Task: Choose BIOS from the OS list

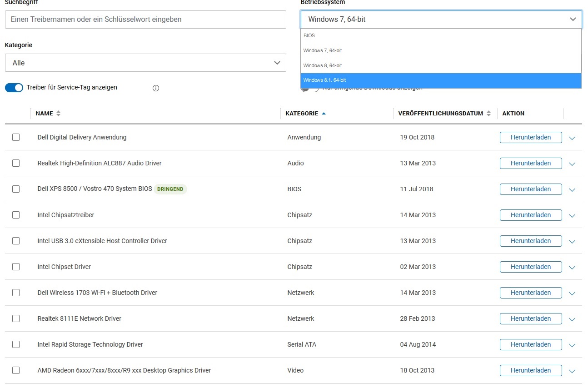Action: tap(441, 35)
